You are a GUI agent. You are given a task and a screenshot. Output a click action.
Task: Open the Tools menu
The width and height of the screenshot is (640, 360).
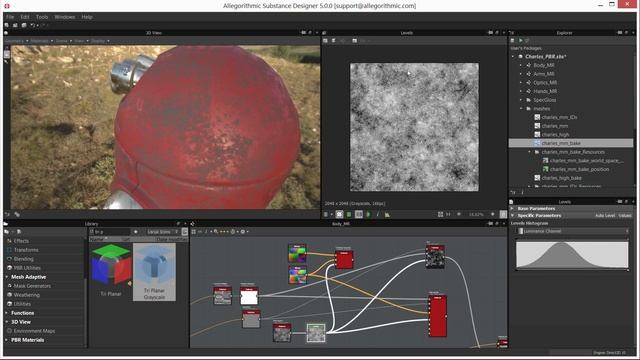42,17
